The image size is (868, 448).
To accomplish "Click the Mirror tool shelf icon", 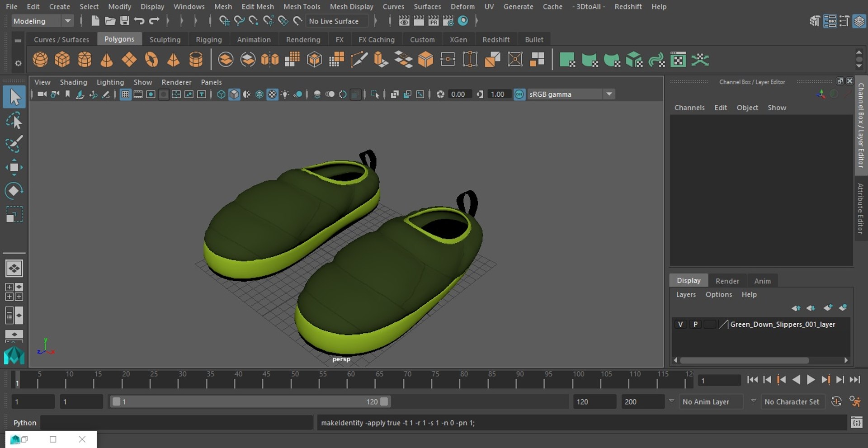I will pos(270,59).
